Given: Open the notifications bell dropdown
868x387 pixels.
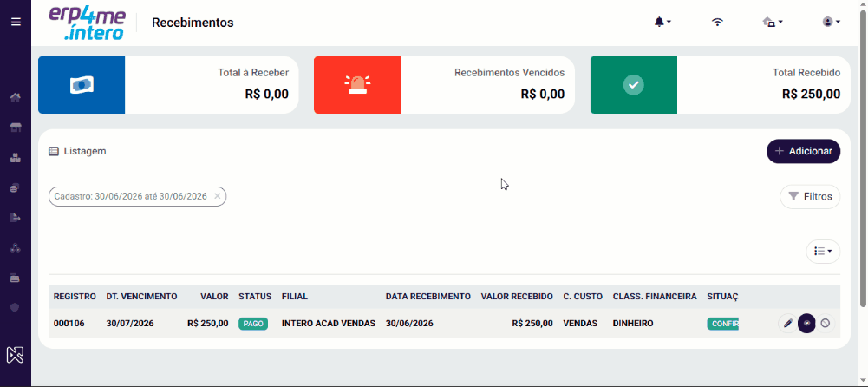Looking at the screenshot, I should pyautogui.click(x=662, y=23).
